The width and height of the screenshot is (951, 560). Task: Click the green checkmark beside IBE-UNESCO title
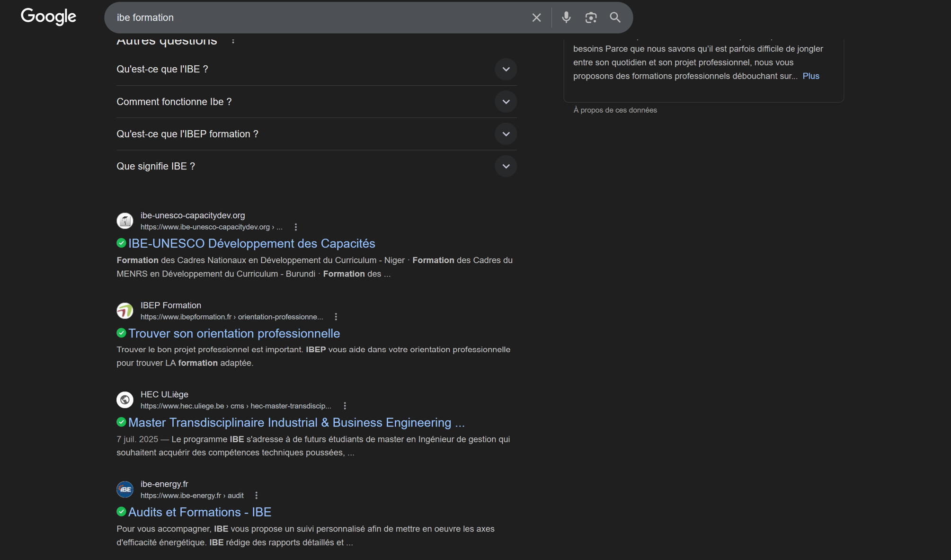tap(121, 243)
